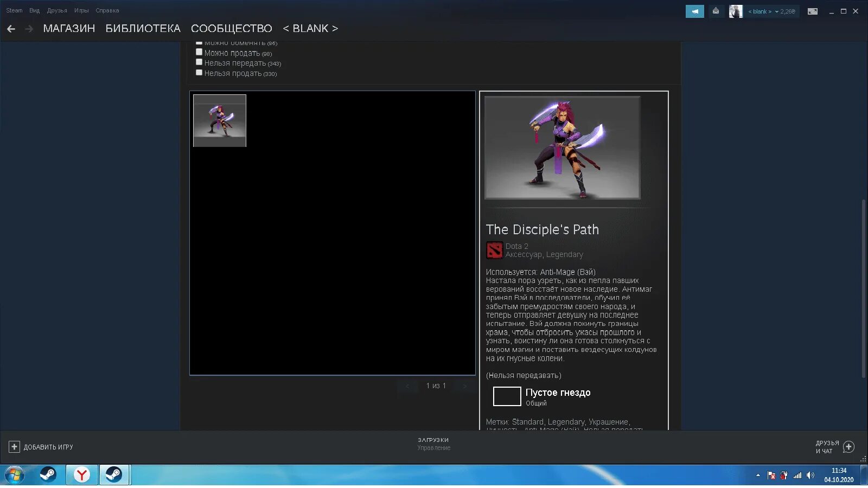Go to the СООБЩЕСТВО tab
The height and width of the screenshot is (488, 868).
point(232,29)
